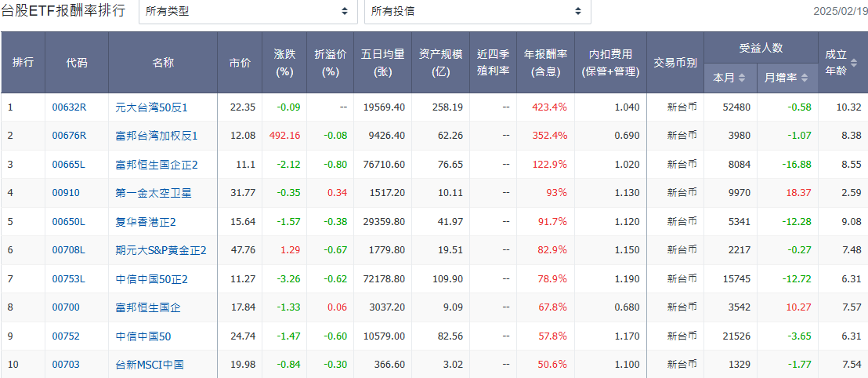Click the 2025/02/19 date text
The height and width of the screenshot is (378, 868).
coord(840,12)
